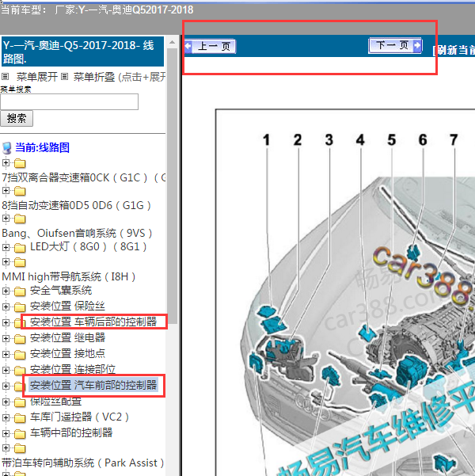This screenshot has height=476, width=475.
Task: Click folder icon beside 安装位置 接地点
Action: click(x=20, y=355)
